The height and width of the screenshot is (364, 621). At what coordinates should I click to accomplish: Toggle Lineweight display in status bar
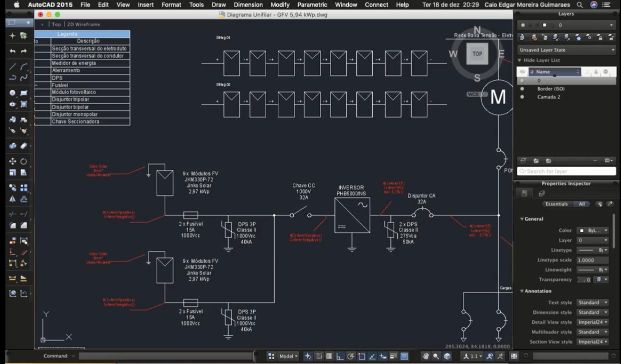[x=393, y=356]
